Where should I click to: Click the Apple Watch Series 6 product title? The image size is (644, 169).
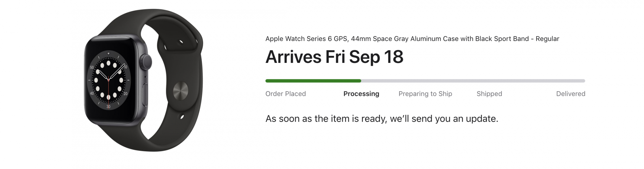(x=412, y=39)
